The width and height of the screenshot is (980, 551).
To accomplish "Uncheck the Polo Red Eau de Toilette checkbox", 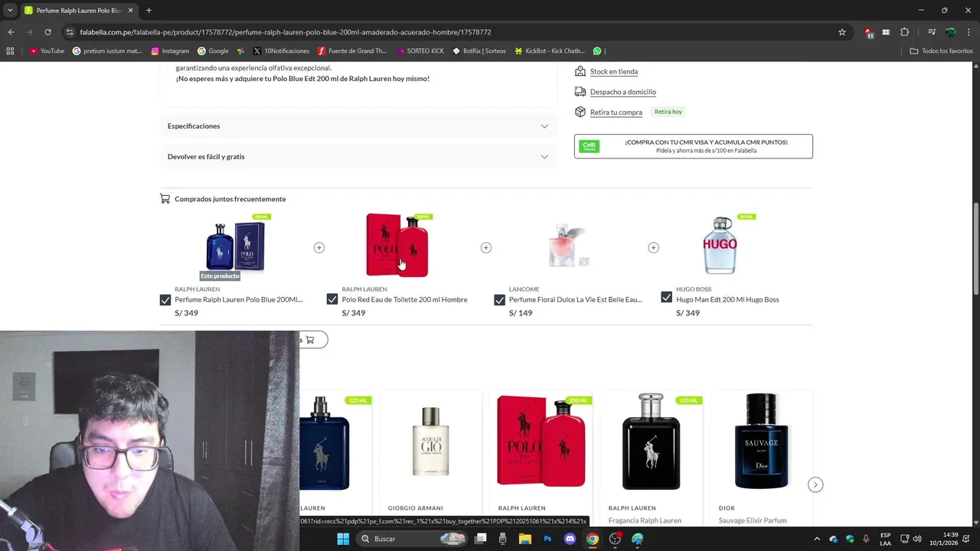I will coord(332,299).
